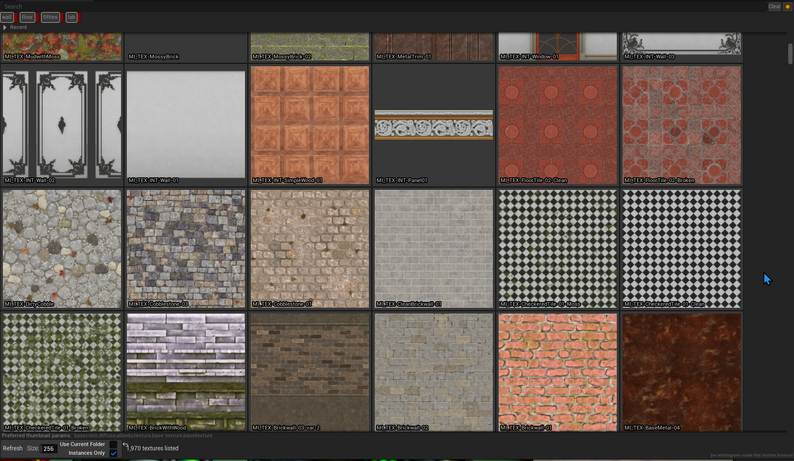Select the MI_TEX-FloorTile-02-Broken thumbnail
The height and width of the screenshot is (461, 794).
pyautogui.click(x=682, y=125)
